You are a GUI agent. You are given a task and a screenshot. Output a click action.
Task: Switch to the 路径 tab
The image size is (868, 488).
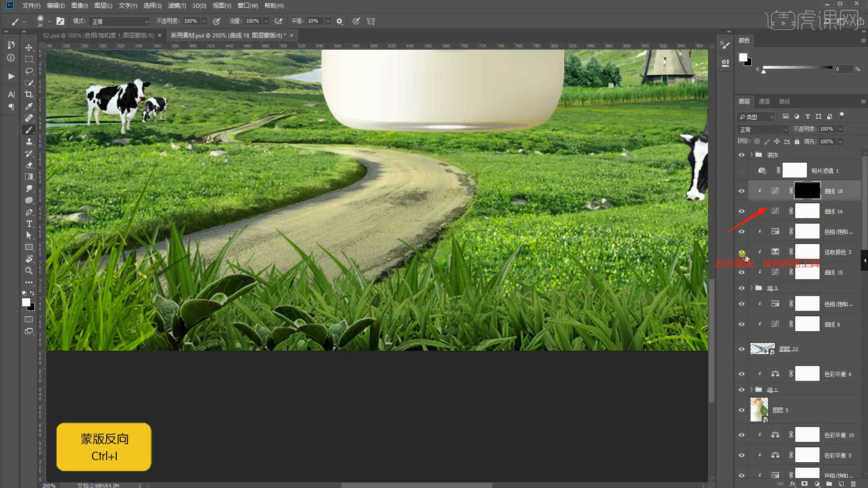click(784, 101)
